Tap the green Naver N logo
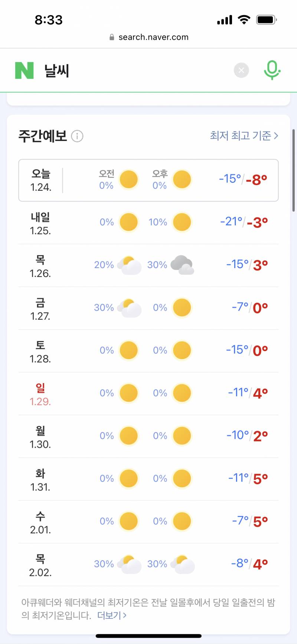 pos(25,70)
